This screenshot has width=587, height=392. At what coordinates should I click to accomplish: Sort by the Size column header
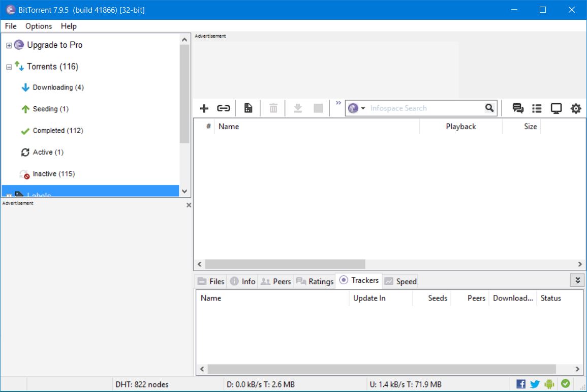[521, 126]
